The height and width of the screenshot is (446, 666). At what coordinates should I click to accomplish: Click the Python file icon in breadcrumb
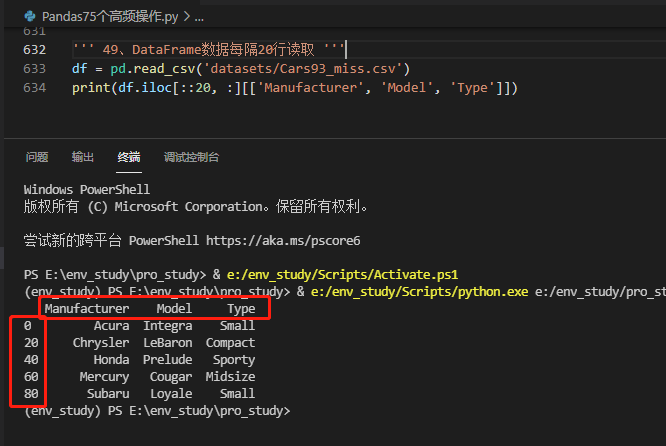coord(30,16)
